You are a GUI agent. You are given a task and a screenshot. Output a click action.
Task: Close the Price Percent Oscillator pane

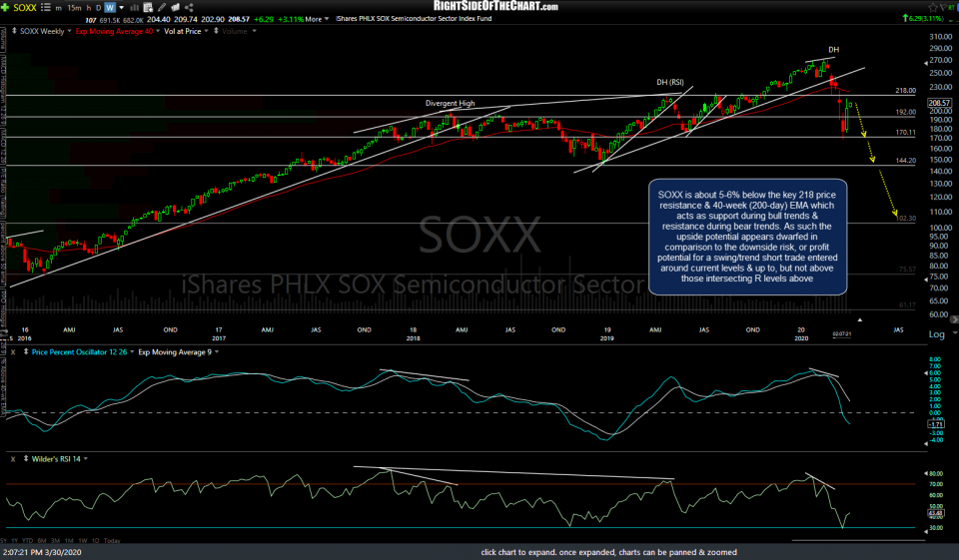click(13, 352)
